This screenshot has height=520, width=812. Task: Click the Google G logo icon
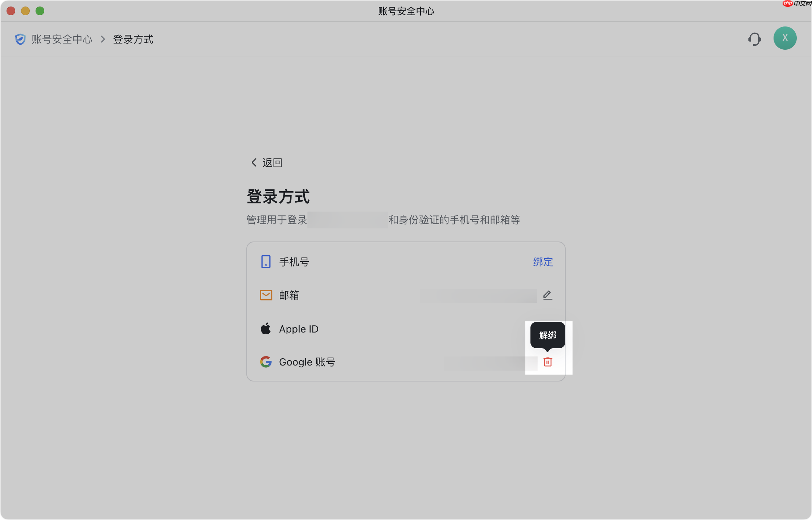coord(266,362)
